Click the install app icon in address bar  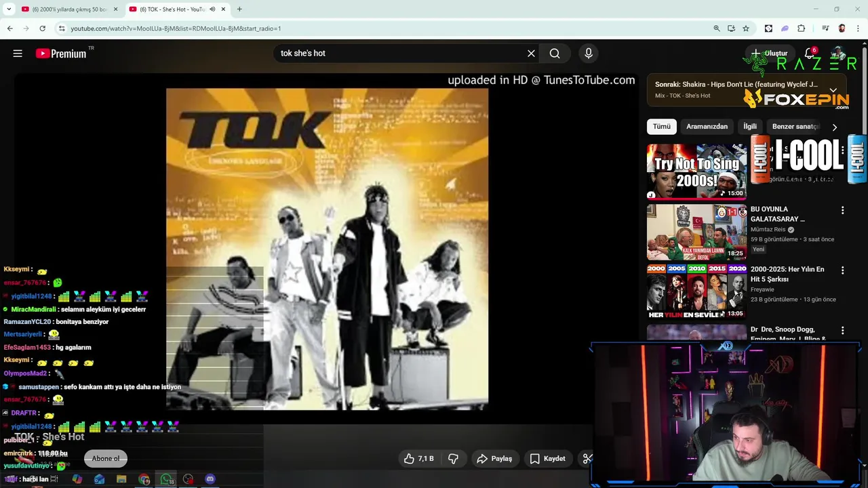[731, 28]
